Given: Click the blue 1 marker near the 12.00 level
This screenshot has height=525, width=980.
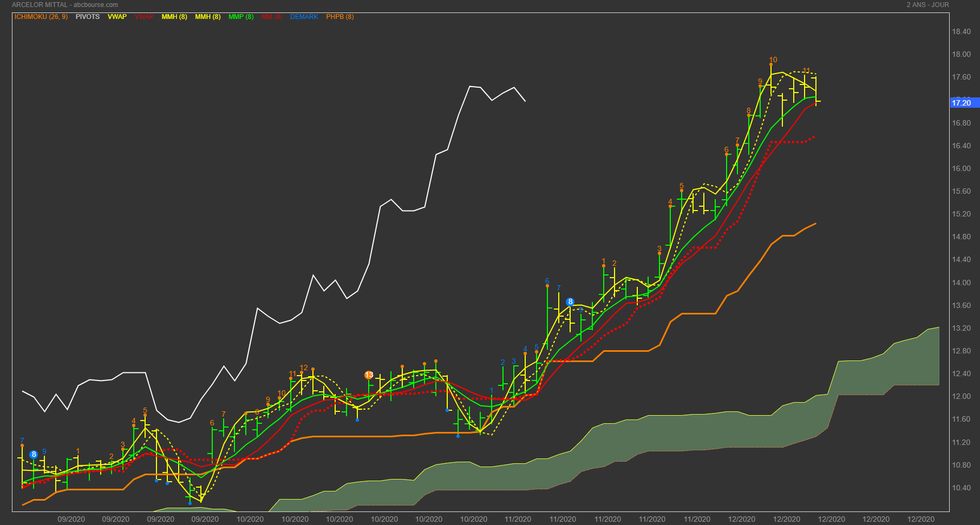Looking at the screenshot, I should [492, 390].
